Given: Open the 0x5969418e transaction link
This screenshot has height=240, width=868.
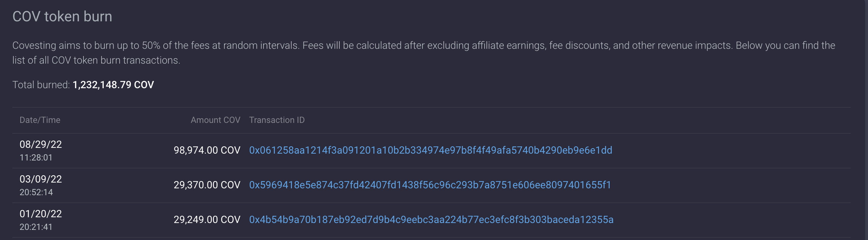Looking at the screenshot, I should 430,185.
